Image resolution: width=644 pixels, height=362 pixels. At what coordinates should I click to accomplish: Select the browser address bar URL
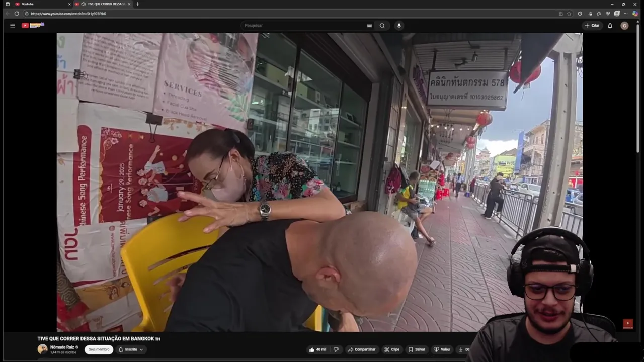click(x=68, y=14)
